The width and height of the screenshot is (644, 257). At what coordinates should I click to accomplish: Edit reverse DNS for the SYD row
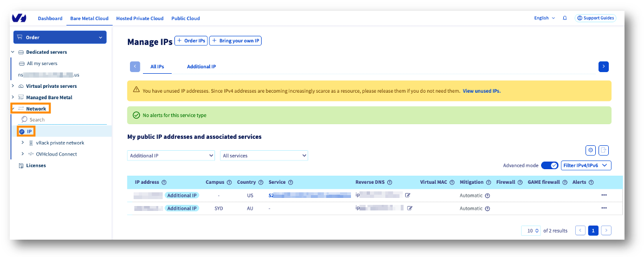[x=409, y=208]
